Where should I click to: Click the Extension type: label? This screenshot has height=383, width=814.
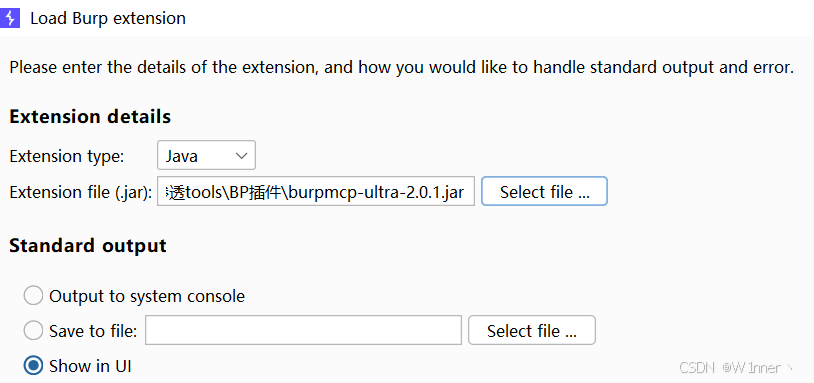click(x=66, y=156)
